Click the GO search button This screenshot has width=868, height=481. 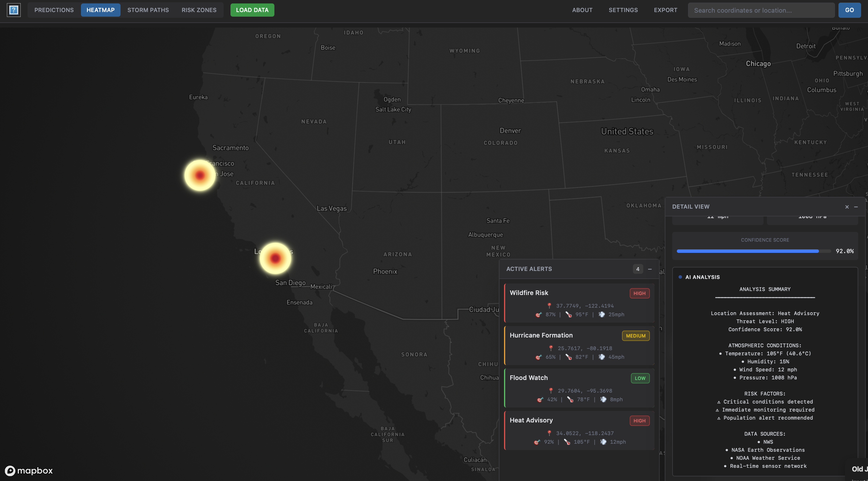pyautogui.click(x=849, y=10)
